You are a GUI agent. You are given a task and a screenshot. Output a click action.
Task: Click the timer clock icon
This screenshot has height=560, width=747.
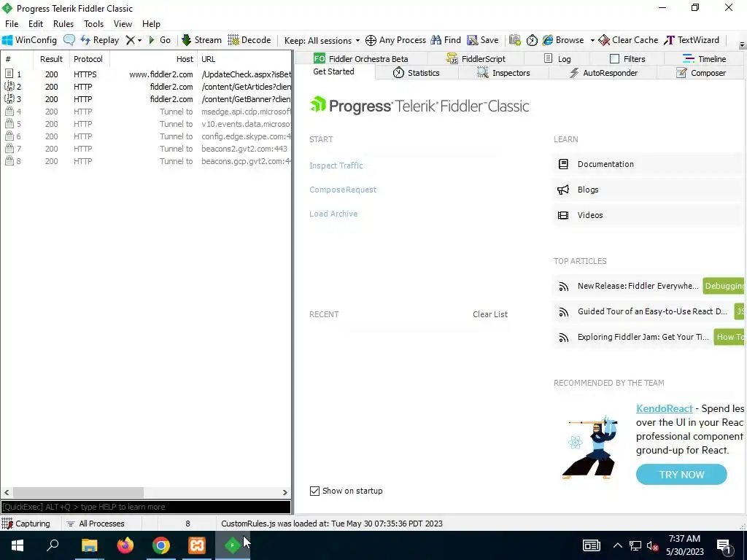(532, 40)
